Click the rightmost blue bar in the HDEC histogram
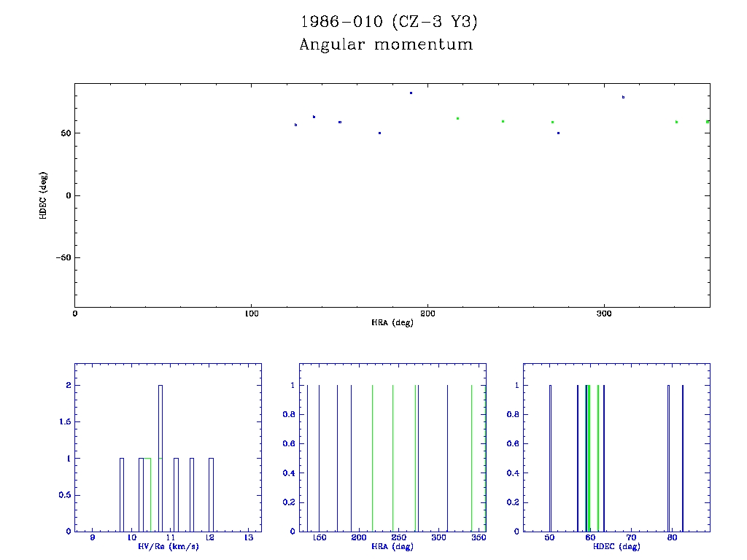The width and height of the screenshot is (747, 560). point(683,458)
